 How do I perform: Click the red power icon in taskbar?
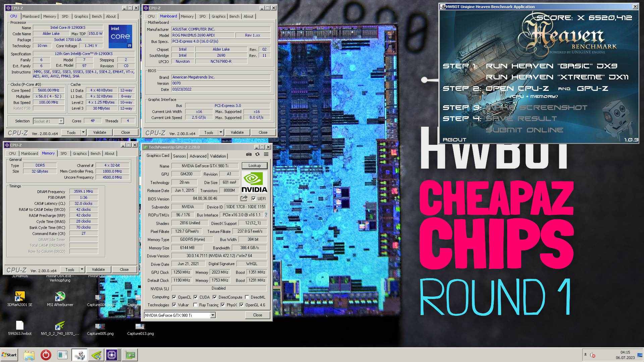point(46,355)
